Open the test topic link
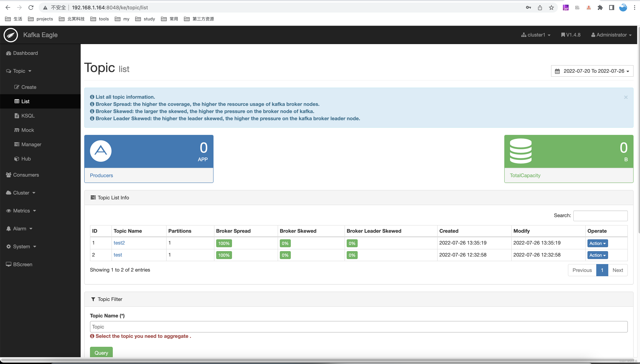Image resolution: width=640 pixels, height=364 pixels. 118,255
